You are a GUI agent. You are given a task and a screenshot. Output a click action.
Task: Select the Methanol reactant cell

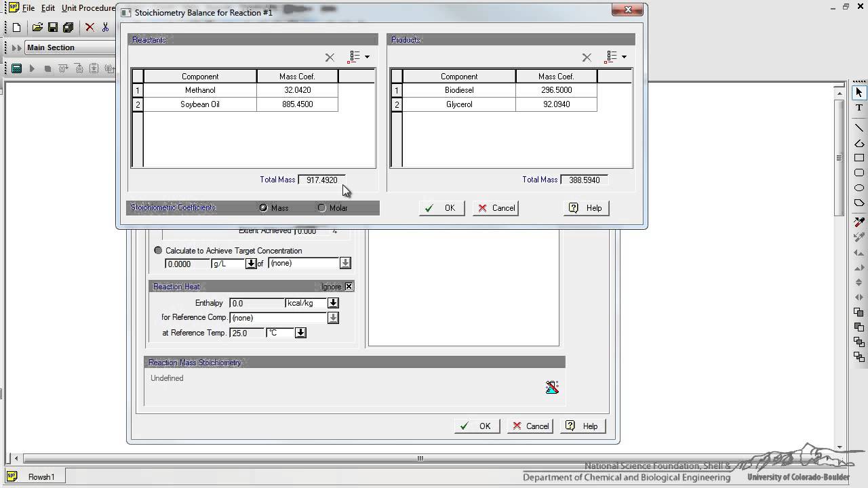tap(200, 90)
